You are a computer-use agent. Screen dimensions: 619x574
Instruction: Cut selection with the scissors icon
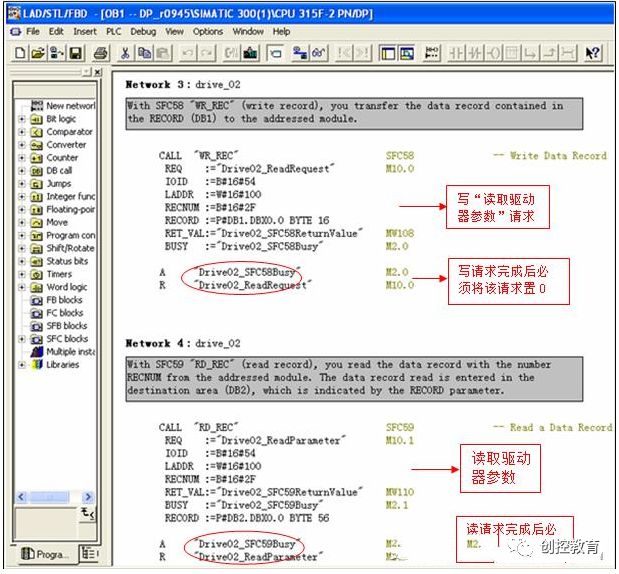tap(125, 53)
